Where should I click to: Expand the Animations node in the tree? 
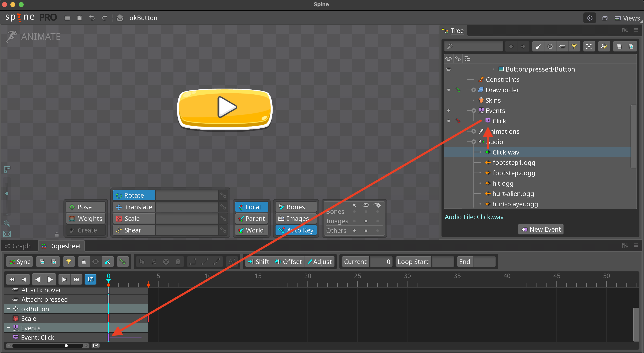(x=473, y=131)
